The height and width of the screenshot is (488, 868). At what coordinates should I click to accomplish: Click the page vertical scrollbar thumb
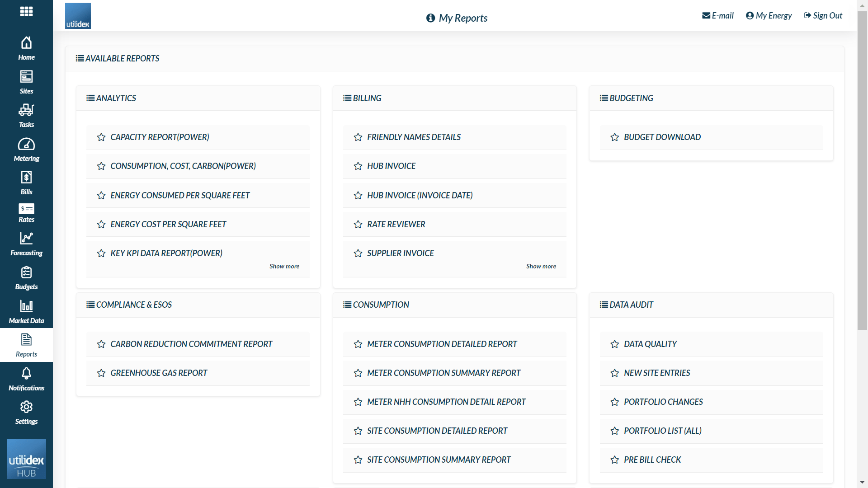(x=862, y=172)
